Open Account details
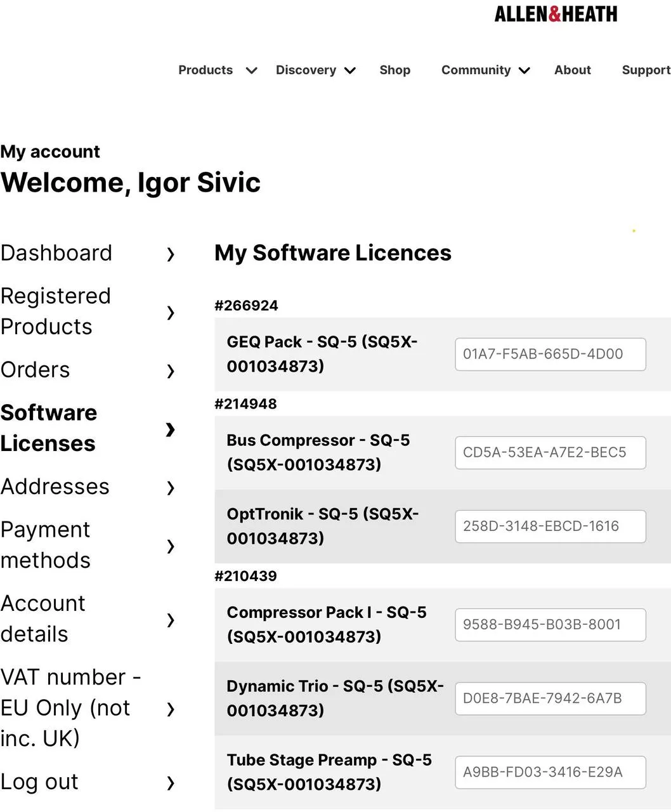Viewport: 671px width, 812px height. tap(43, 618)
